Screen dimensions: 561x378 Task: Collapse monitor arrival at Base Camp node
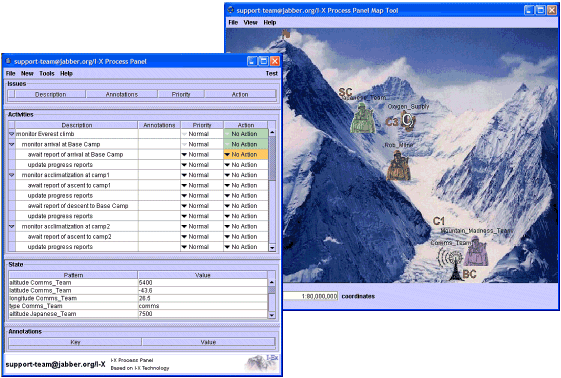(11, 144)
